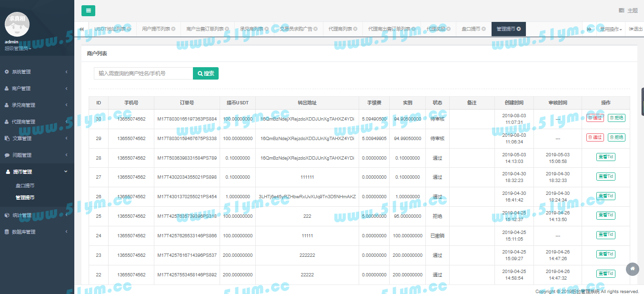644x294 pixels.
Task: Click the 商户管理 user icon
Action: click(x=7, y=89)
